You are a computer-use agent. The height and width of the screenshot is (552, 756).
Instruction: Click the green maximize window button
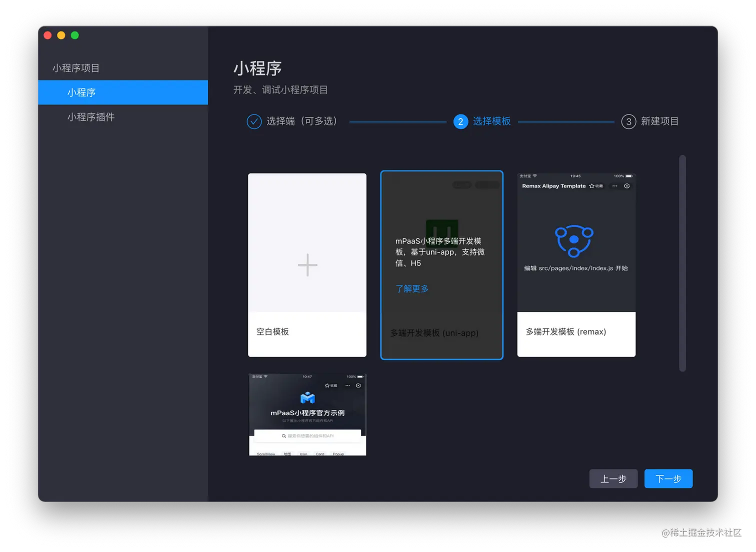click(x=75, y=35)
